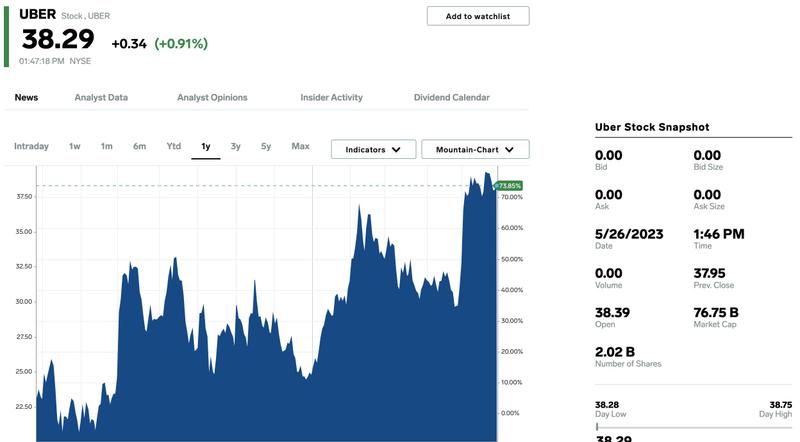Select the Max chart range
The image size is (800, 442).
pos(301,146)
